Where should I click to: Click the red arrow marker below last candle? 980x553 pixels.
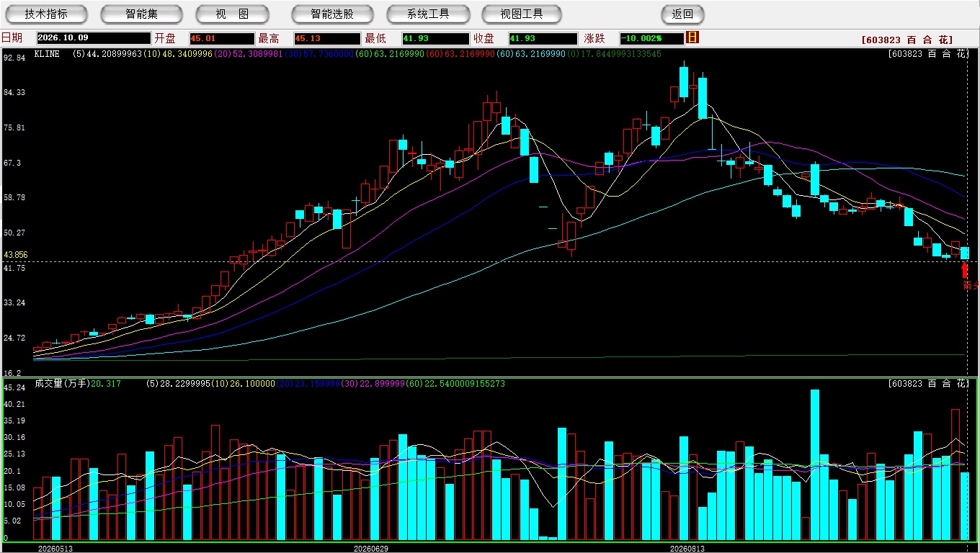(966, 271)
